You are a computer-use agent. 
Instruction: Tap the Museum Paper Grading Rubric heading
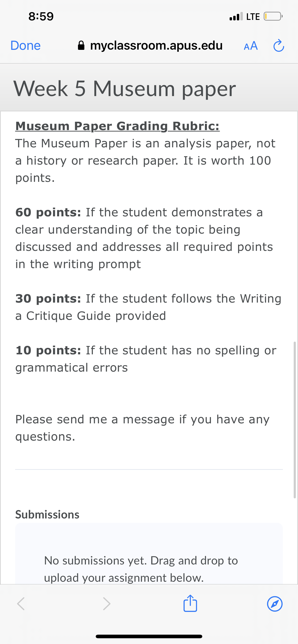pos(117,126)
